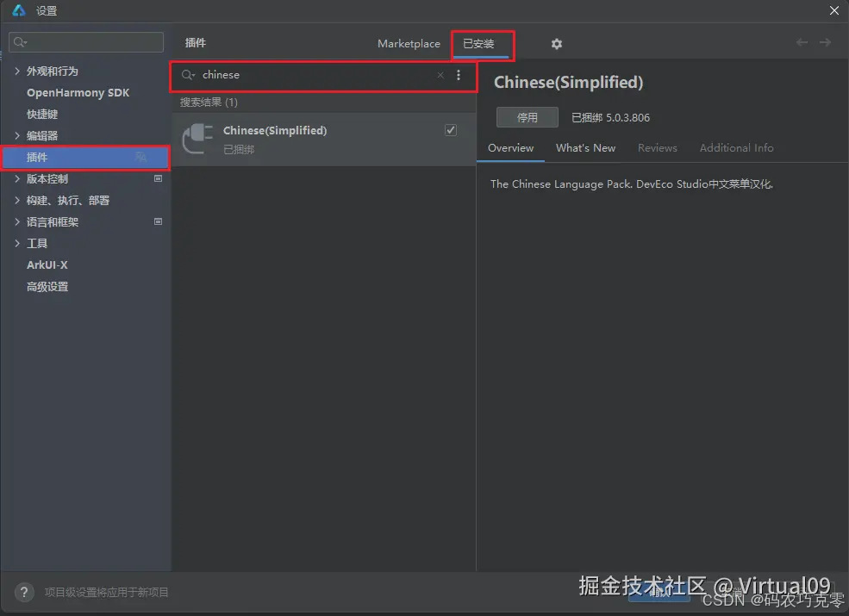Expand the 版本控制 tree node
This screenshot has width=849, height=616.
(x=16, y=178)
